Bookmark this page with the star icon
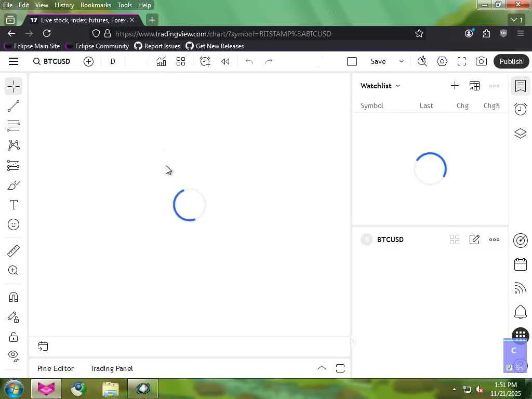 [419, 33]
